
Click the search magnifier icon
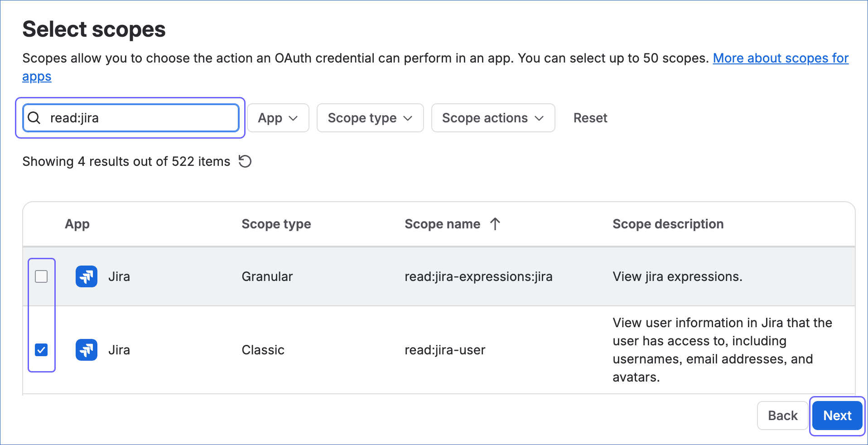(34, 118)
